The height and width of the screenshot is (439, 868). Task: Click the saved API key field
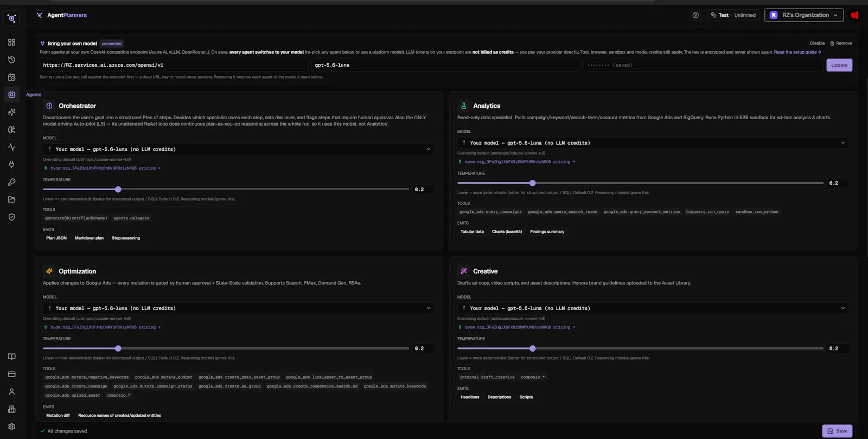coord(703,65)
